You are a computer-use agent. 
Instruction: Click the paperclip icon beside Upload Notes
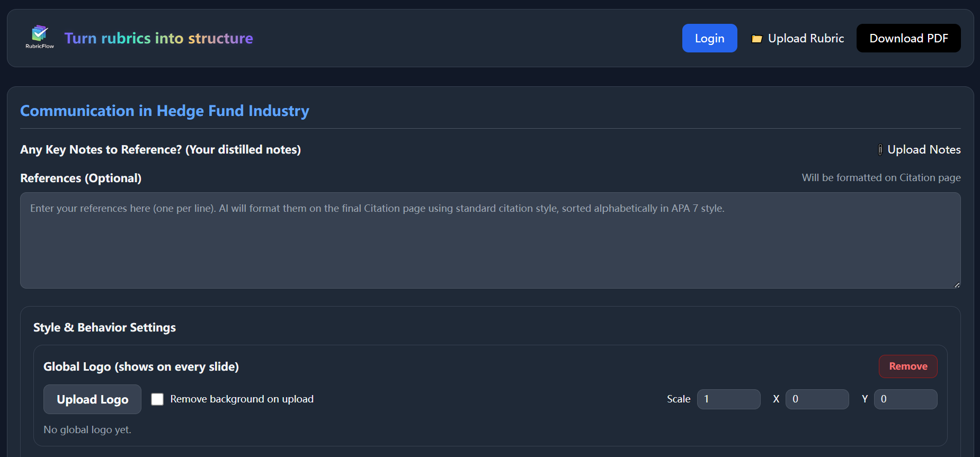point(880,150)
